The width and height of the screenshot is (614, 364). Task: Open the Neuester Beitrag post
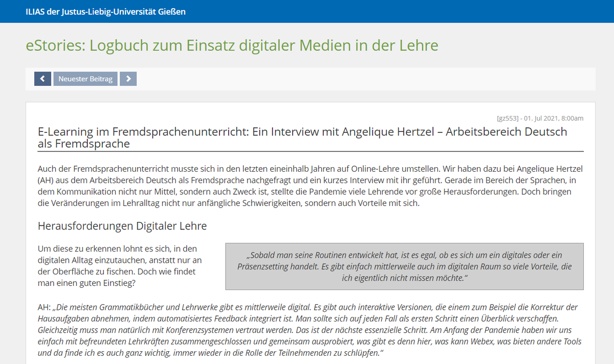85,78
